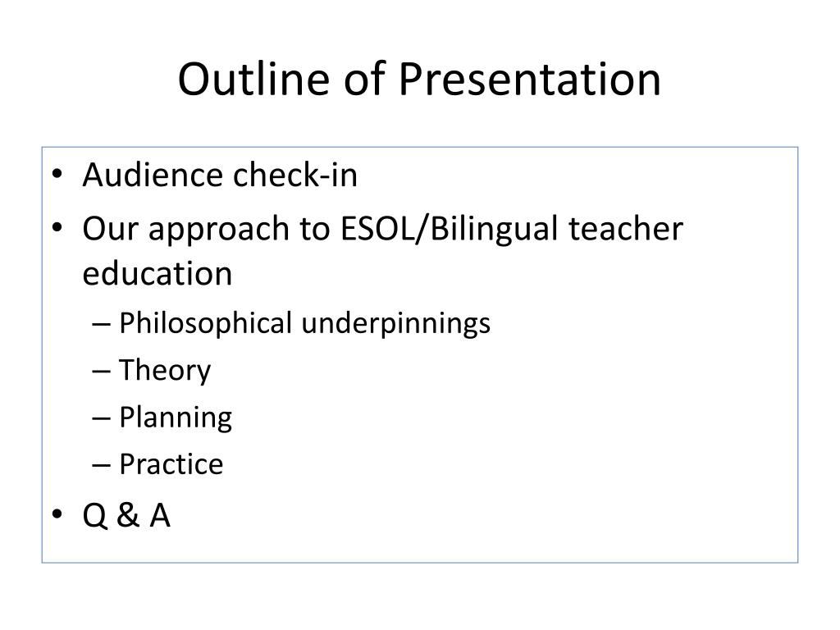Screen dimensions: 840x630
Task: Select the Q & A bullet text
Action: tap(126, 516)
